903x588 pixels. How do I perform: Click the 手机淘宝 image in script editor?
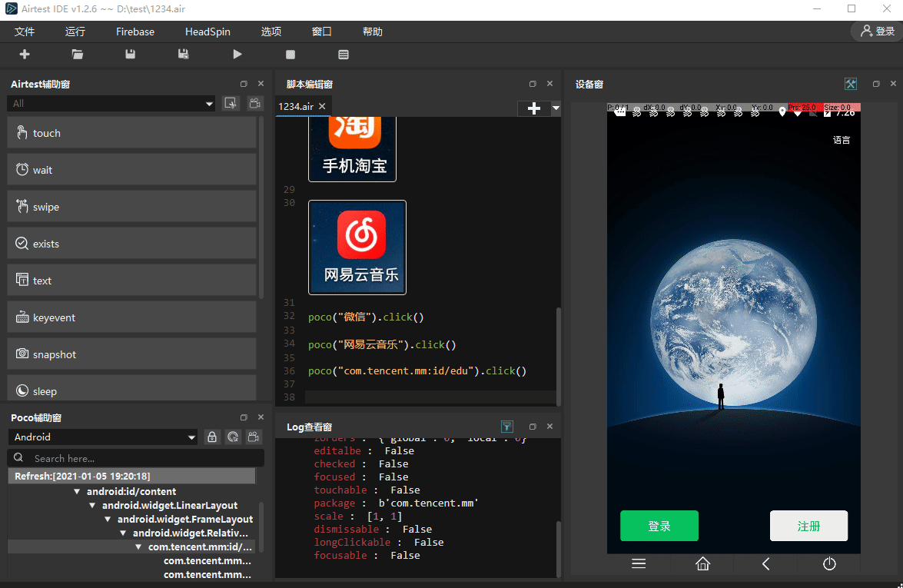click(353, 149)
